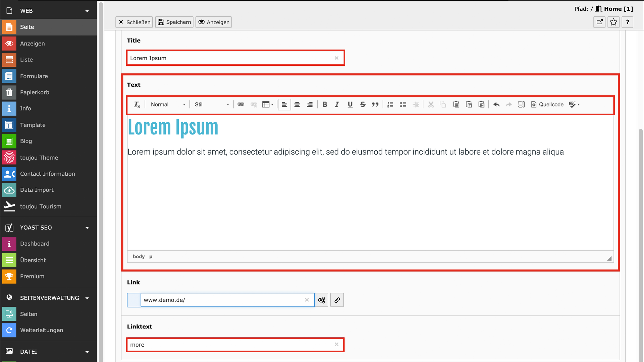Click the blockquote icon

(x=375, y=105)
